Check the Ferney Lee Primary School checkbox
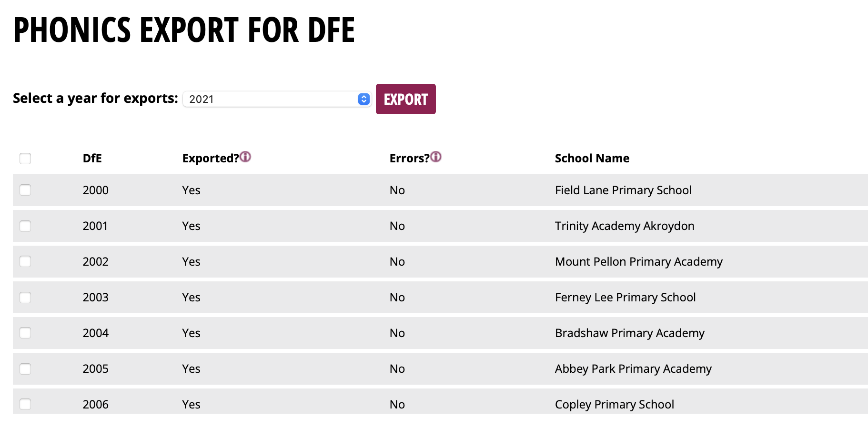The height and width of the screenshot is (438, 868). pos(25,297)
